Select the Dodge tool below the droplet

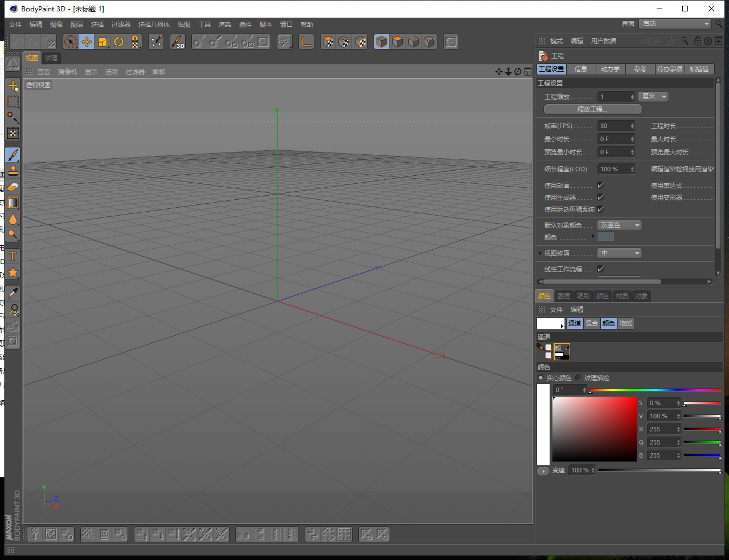[13, 234]
